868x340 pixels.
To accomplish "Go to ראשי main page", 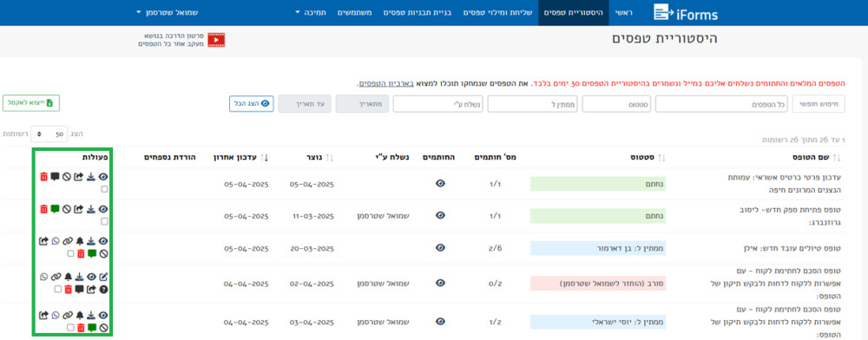I will (x=623, y=12).
